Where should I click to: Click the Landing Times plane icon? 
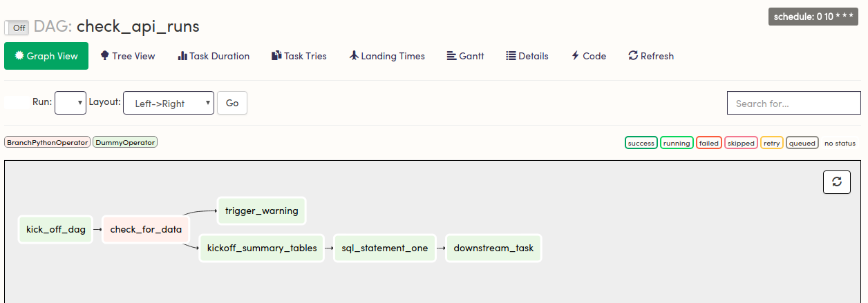click(x=354, y=56)
